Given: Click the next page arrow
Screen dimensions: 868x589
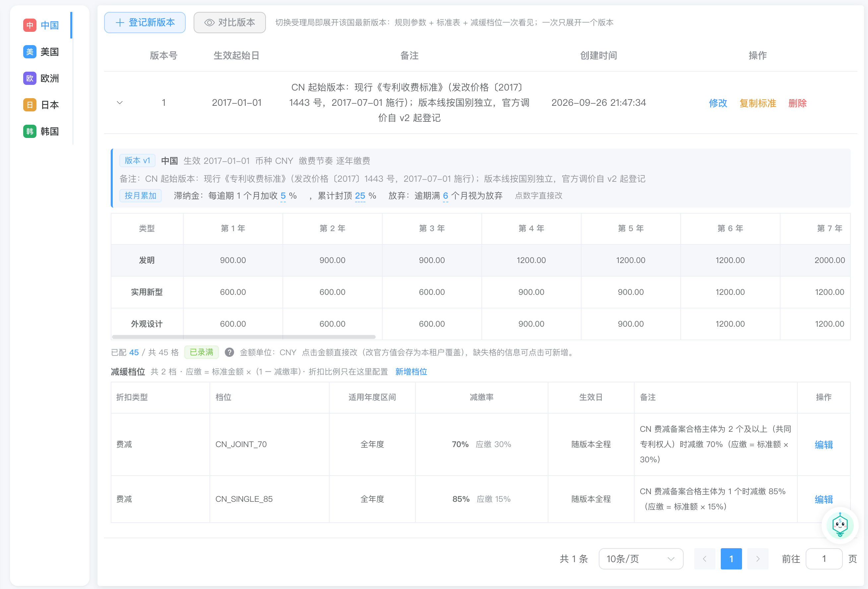Looking at the screenshot, I should tap(758, 559).
